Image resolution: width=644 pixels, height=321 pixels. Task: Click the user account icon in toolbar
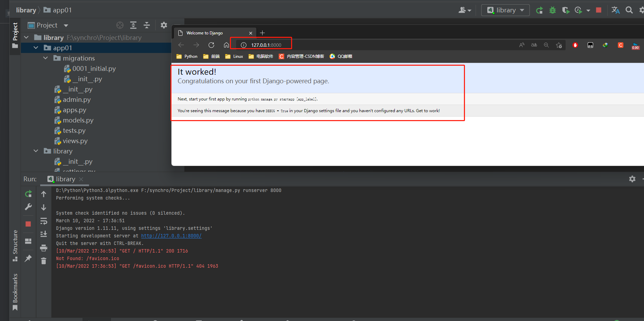[462, 10]
